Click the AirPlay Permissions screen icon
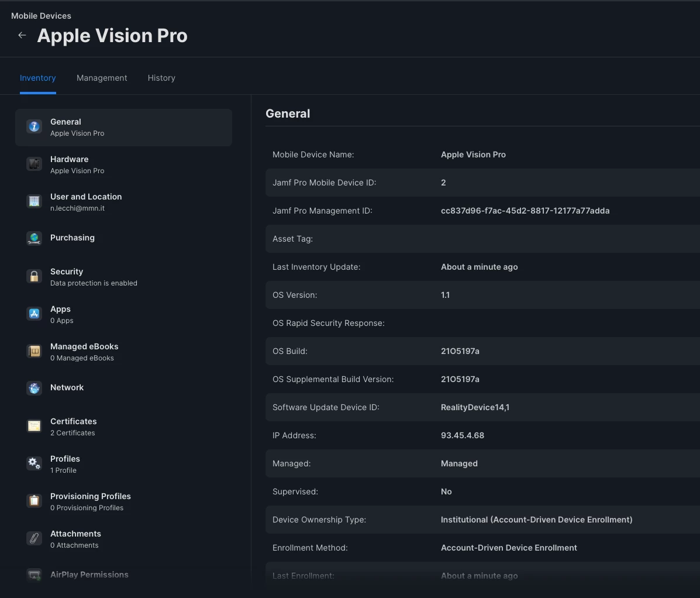This screenshot has height=598, width=700. 35,575
